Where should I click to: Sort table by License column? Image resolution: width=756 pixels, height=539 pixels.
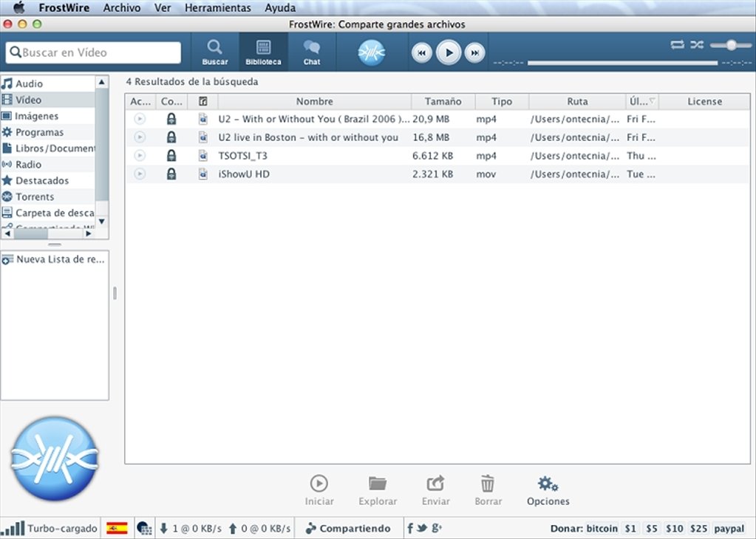pos(704,102)
